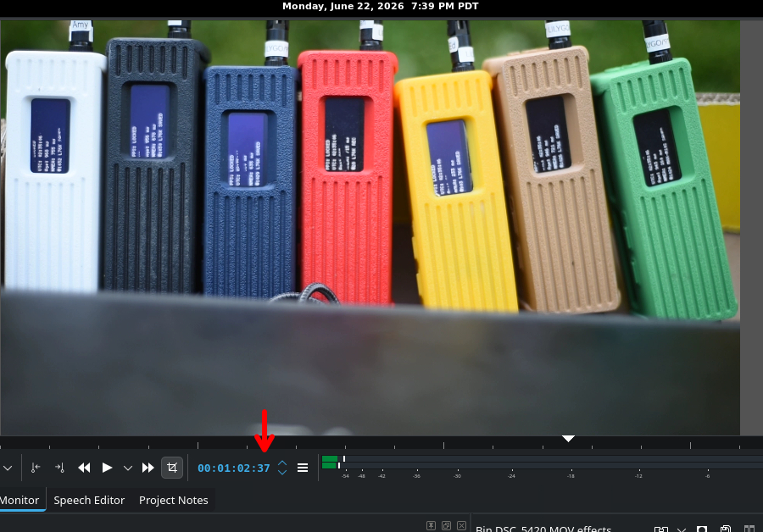
Task: Set zone out point in monitor
Action: click(x=59, y=468)
